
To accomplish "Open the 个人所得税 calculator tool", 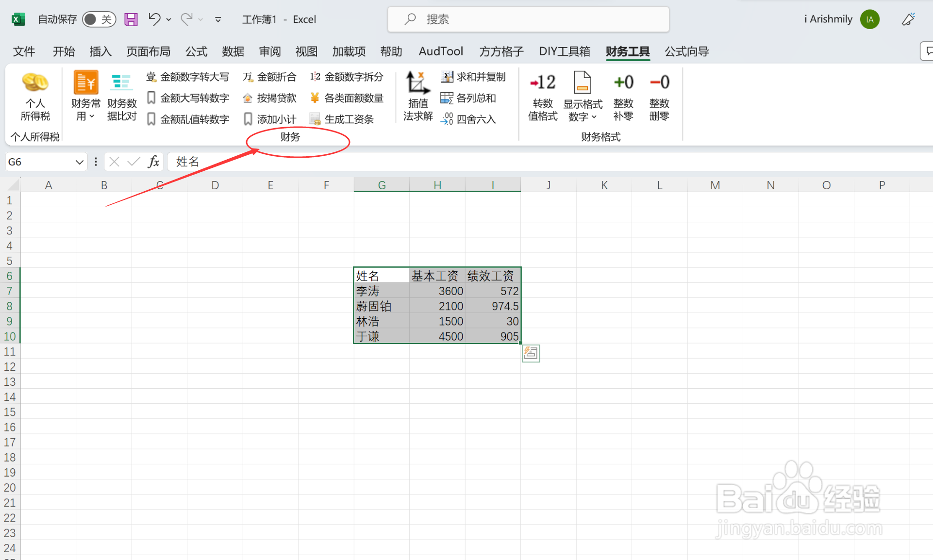I will tap(35, 96).
